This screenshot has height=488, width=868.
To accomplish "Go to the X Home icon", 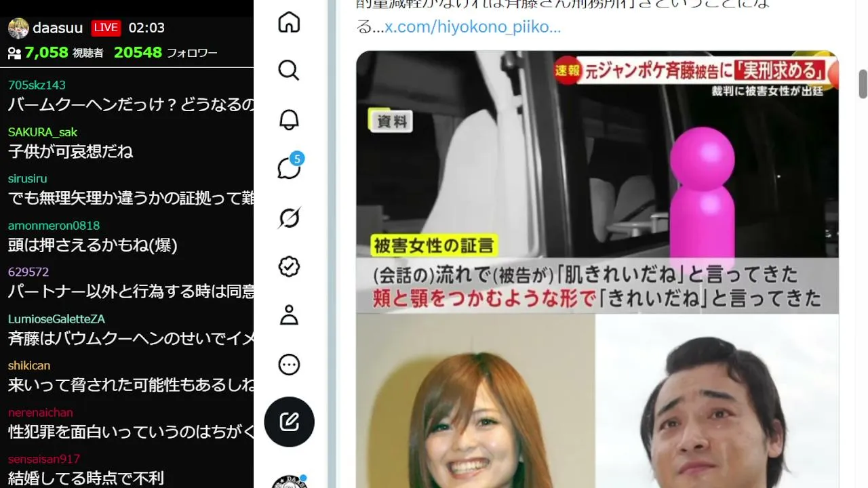I will (289, 22).
